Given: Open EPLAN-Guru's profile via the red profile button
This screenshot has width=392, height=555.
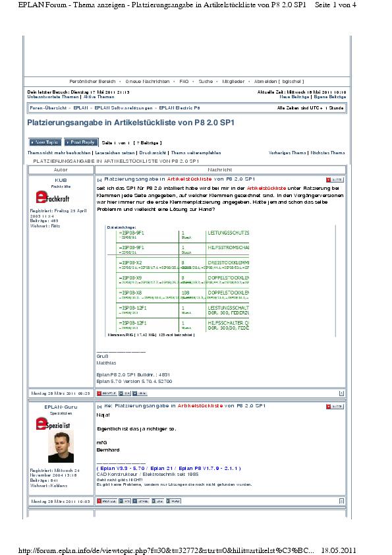Looking at the screenshot, I should 107,501.
